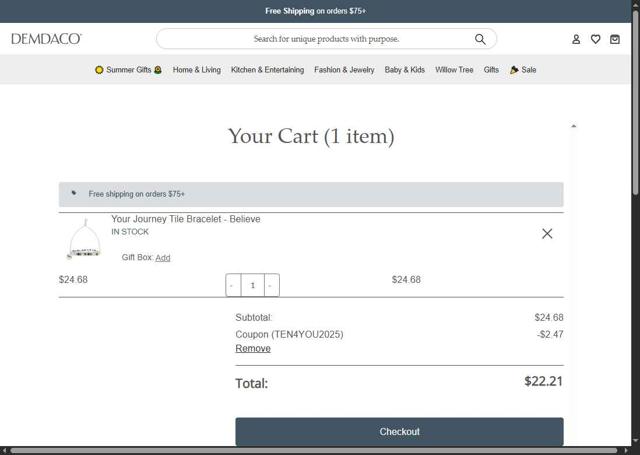Viewport: 640px width, 455px height.
Task: Click the quantity field showing 1
Action: [253, 285]
